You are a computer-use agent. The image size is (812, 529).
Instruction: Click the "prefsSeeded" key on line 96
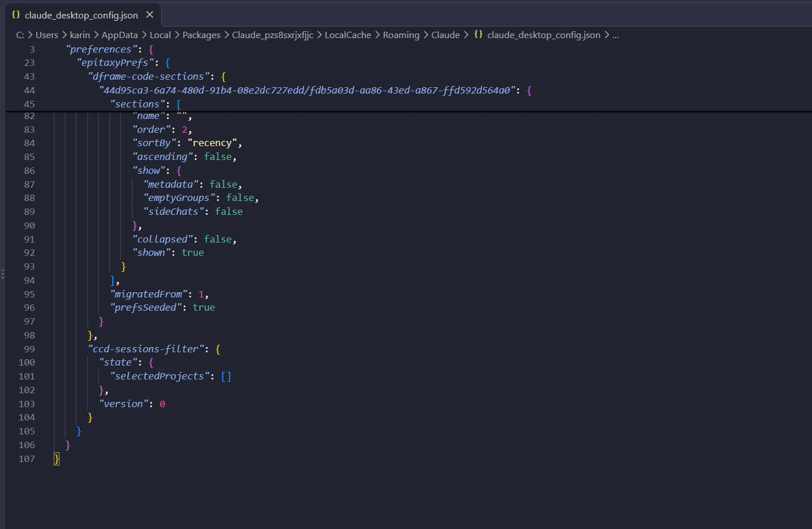(x=146, y=307)
